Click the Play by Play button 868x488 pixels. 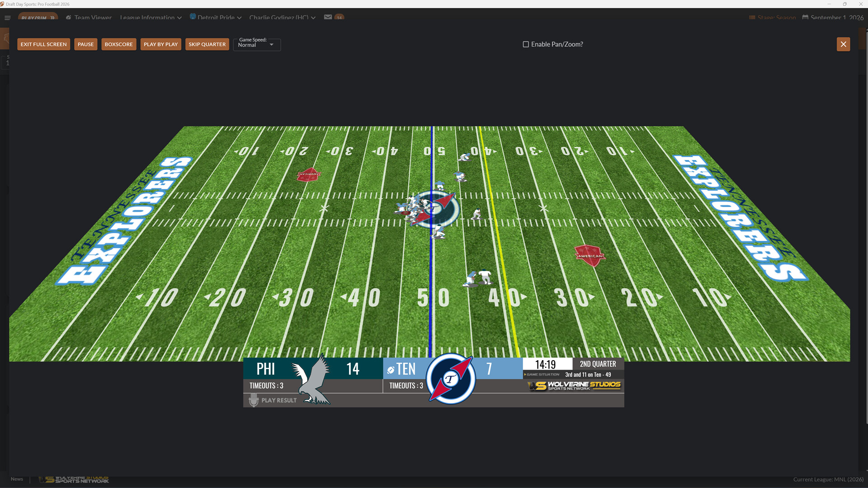pyautogui.click(x=160, y=44)
